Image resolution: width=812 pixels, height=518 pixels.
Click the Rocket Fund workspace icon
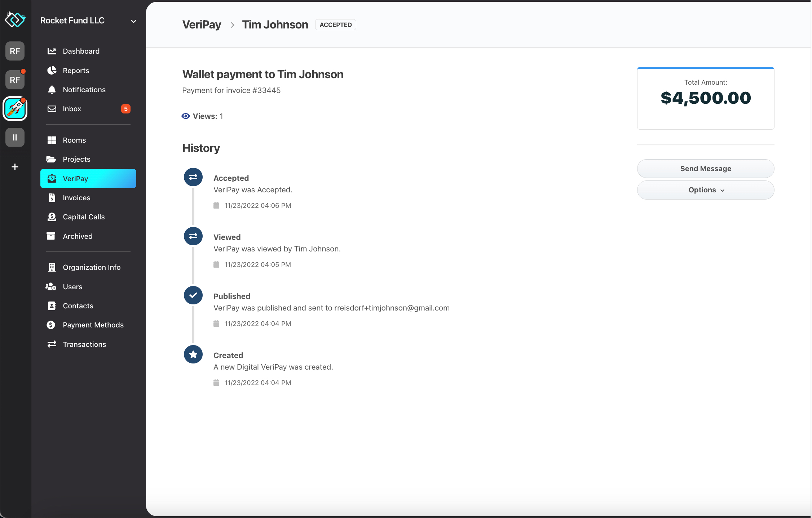point(15,108)
